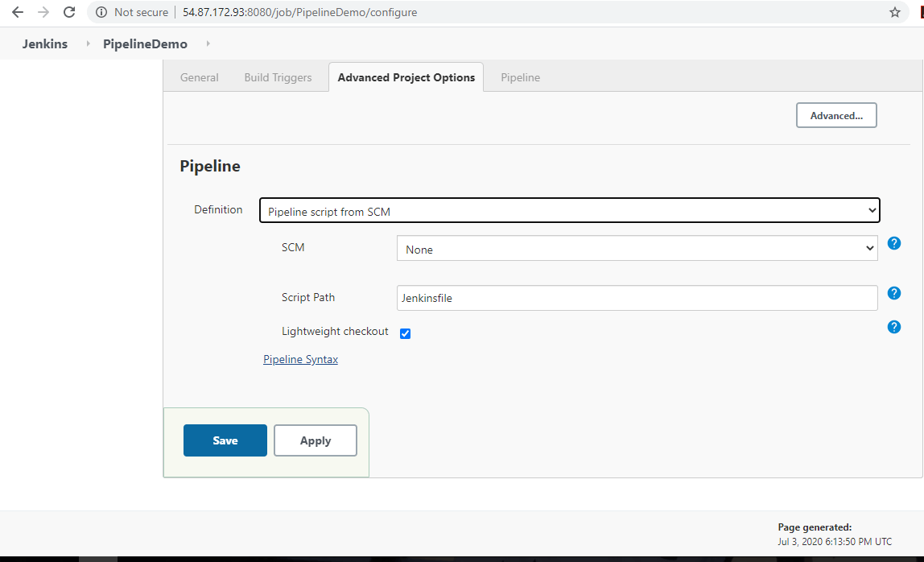Change SCM from None to another option
This screenshot has height=562, width=924.
[x=637, y=247]
